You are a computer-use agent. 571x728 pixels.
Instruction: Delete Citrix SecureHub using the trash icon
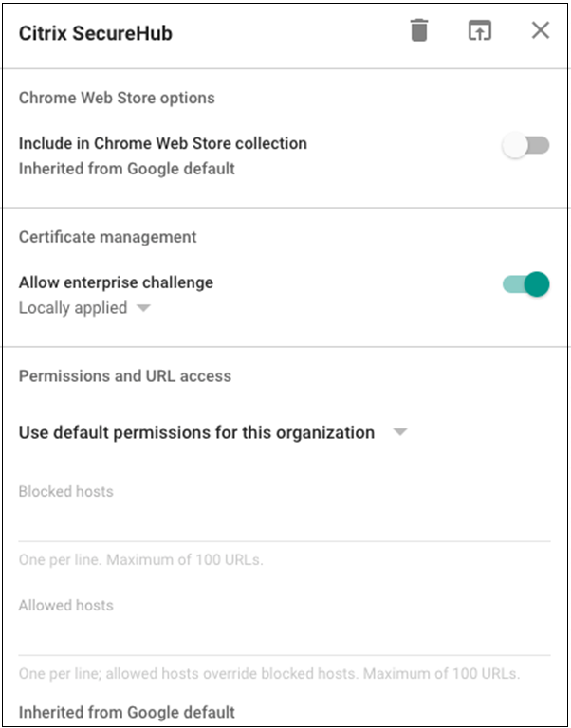point(419,31)
